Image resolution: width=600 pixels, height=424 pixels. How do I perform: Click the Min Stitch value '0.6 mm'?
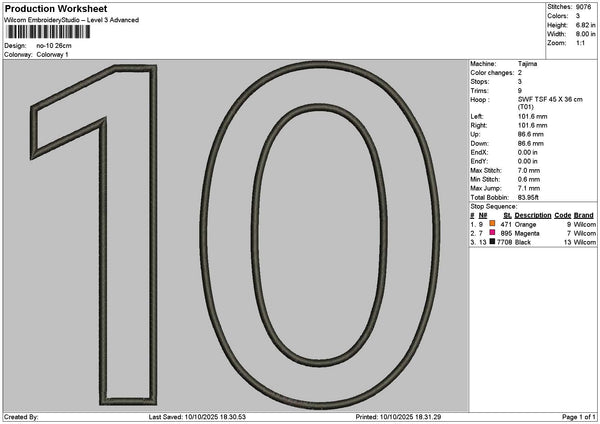[x=529, y=179]
